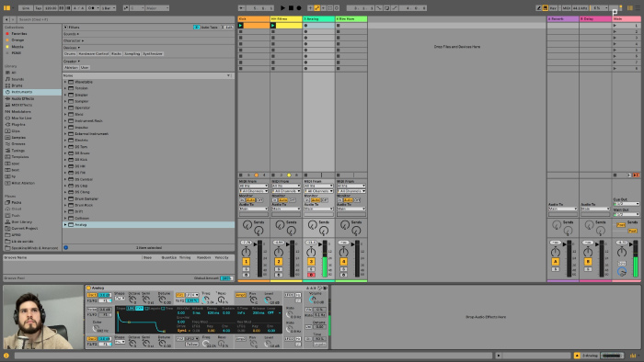The height and width of the screenshot is (362, 644).
Task: Toggle return track A activator
Action: (556, 262)
